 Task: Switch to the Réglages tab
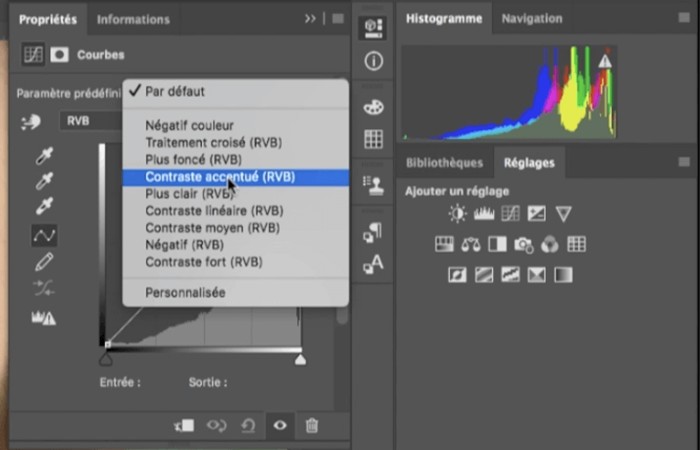(x=529, y=163)
